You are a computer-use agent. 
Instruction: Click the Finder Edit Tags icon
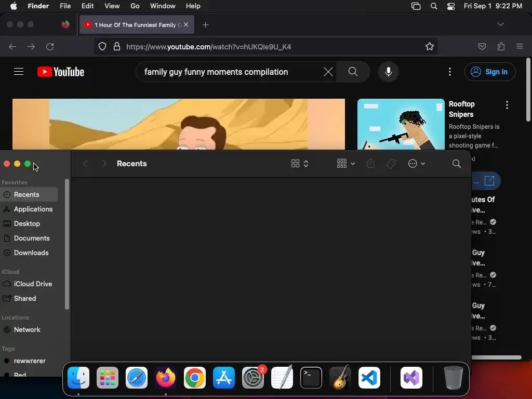click(x=391, y=164)
